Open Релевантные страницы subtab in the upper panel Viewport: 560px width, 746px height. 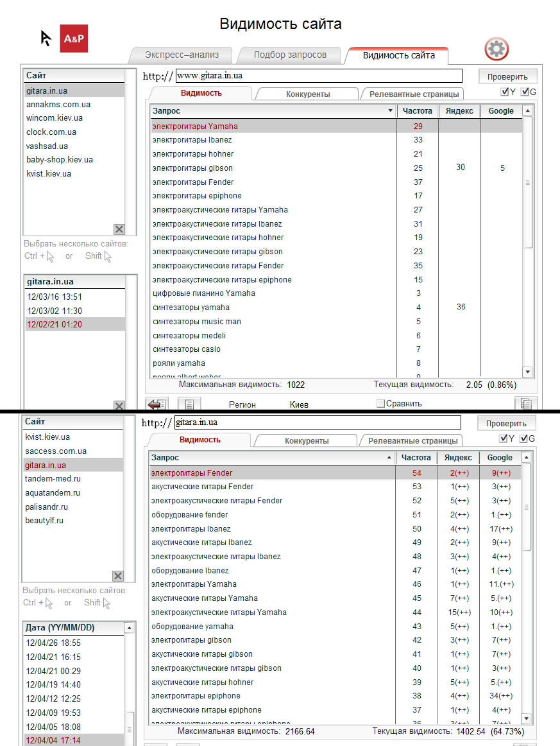coord(414,94)
